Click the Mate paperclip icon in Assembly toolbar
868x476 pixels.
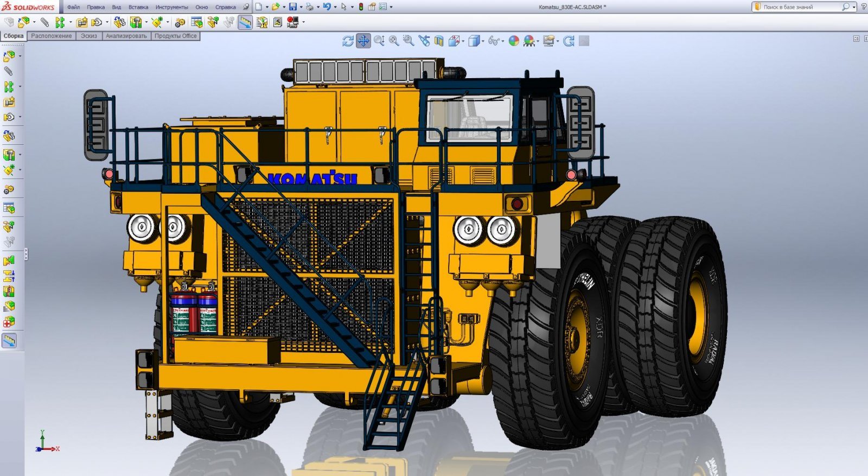[44, 22]
